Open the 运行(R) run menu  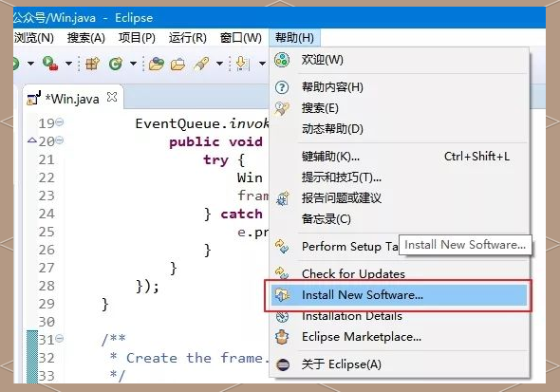pos(188,37)
